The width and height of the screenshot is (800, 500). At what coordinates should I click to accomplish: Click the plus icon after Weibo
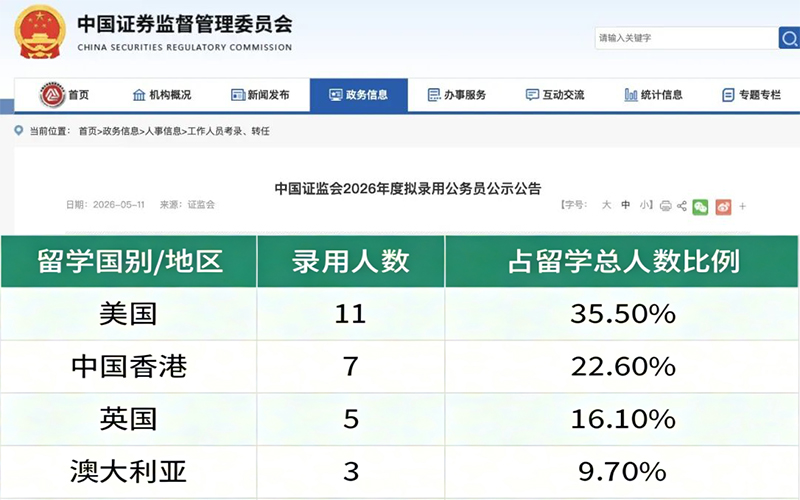[742, 207]
